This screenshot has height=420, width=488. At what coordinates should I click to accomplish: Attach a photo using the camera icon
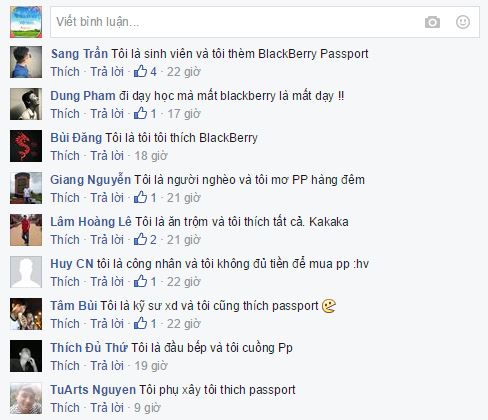432,22
